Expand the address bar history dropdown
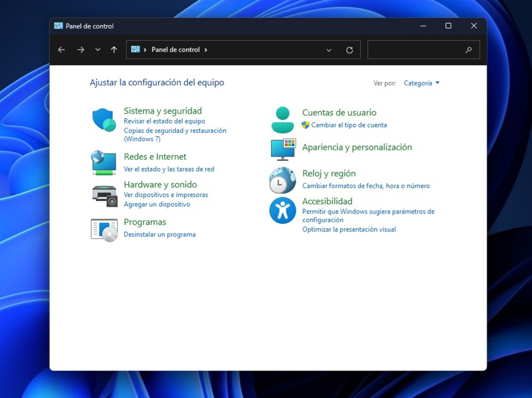The image size is (532, 398). click(329, 50)
